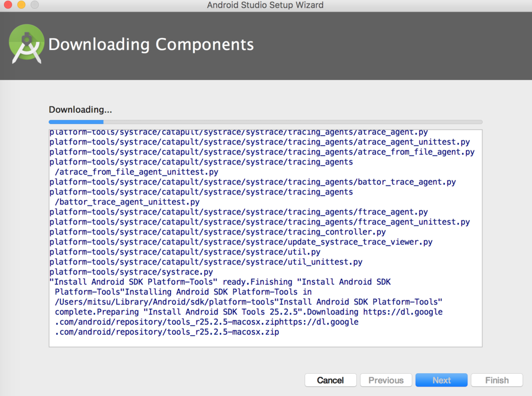Image resolution: width=532 pixels, height=396 pixels.
Task: Select the log line ending 'ftrace_agent_unittest.py'
Action: [x=260, y=222]
